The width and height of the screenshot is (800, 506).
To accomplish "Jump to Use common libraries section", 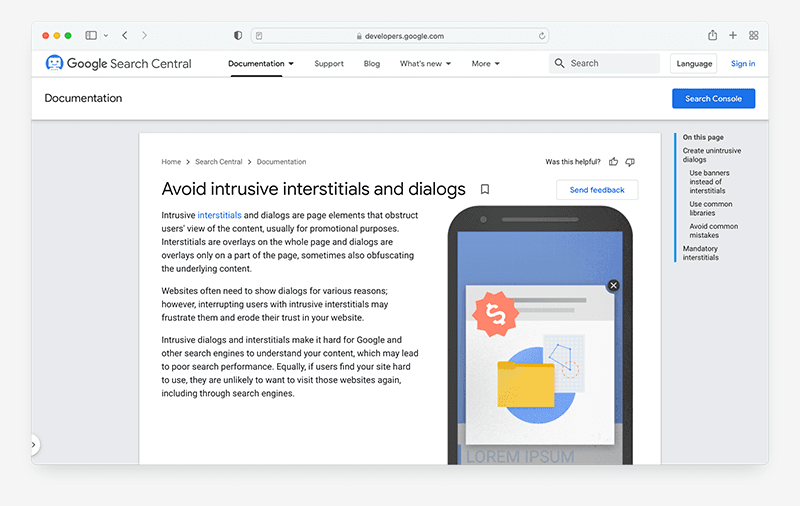I will coord(711,208).
